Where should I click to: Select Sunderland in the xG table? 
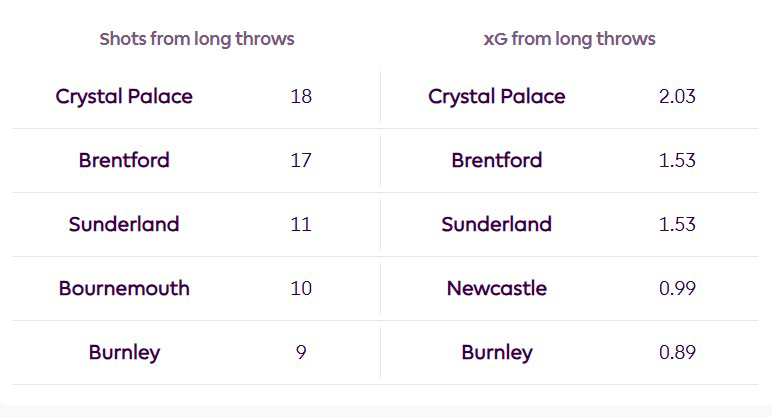tap(497, 224)
